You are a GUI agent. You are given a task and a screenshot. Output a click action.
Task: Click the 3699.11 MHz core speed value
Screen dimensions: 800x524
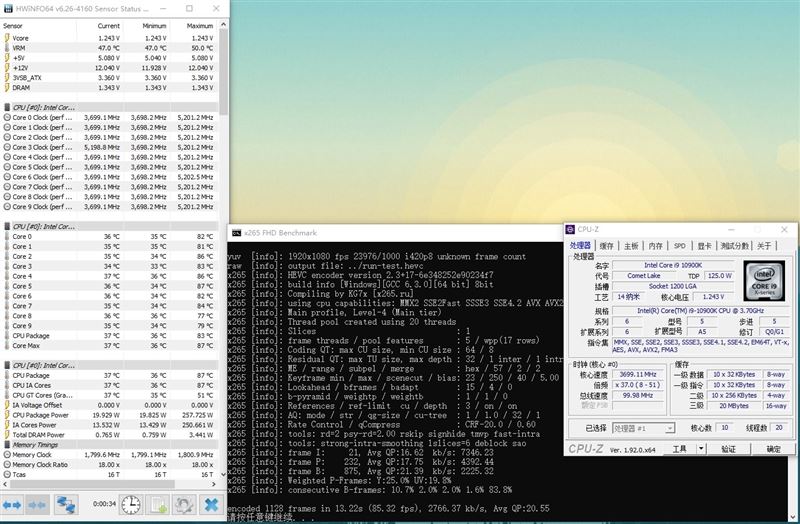[638, 375]
